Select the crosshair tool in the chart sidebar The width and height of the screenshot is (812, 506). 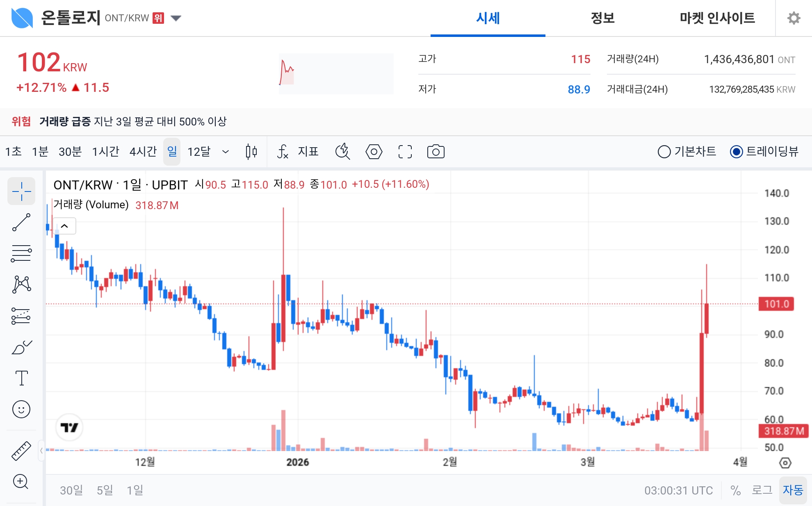(x=21, y=191)
